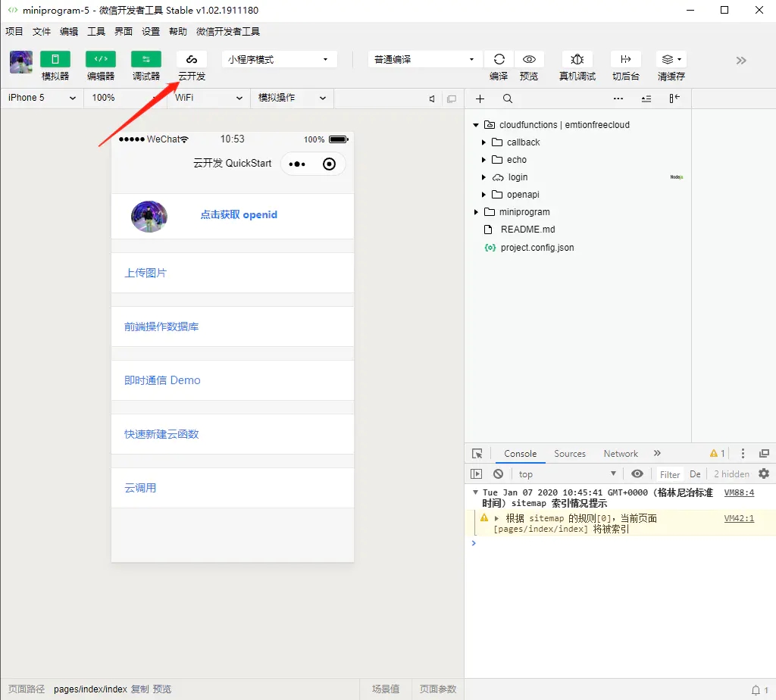Screen dimensions: 776x700
Task: Open the 工具 menu
Action: pyautogui.click(x=96, y=32)
